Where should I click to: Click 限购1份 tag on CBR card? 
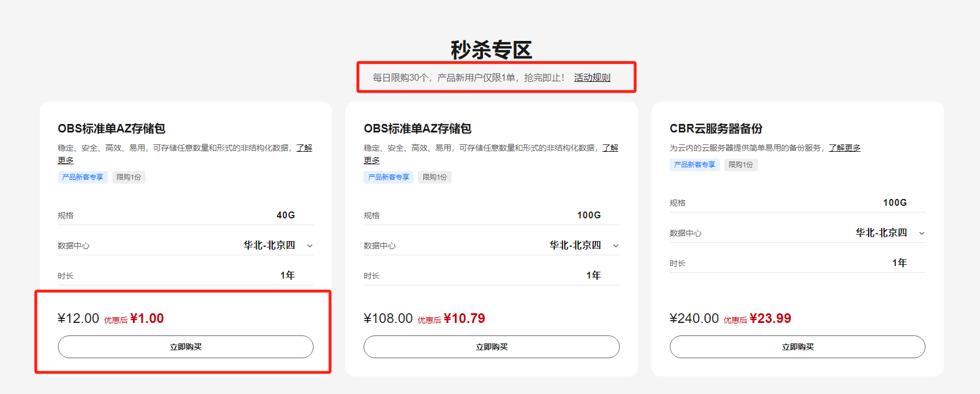point(741,165)
